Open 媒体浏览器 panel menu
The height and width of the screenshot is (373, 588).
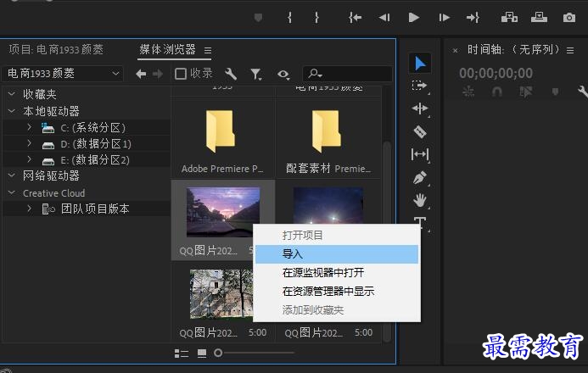pyautogui.click(x=208, y=50)
